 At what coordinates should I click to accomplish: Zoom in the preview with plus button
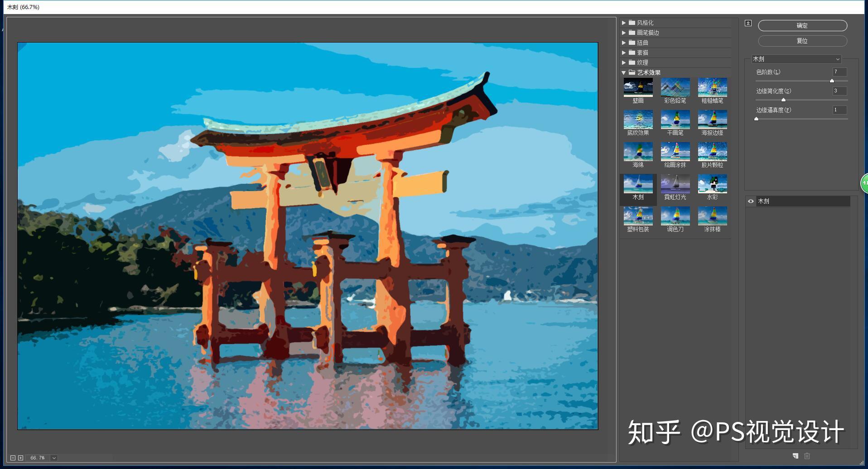coord(20,458)
